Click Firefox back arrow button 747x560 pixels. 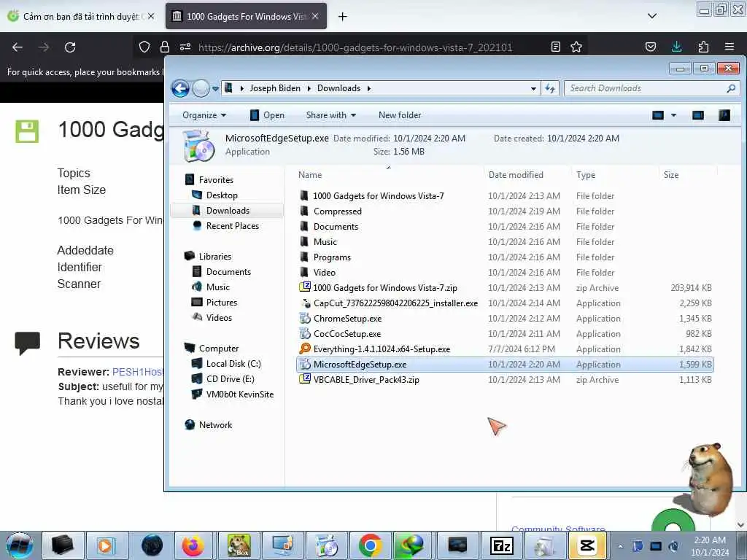18,47
